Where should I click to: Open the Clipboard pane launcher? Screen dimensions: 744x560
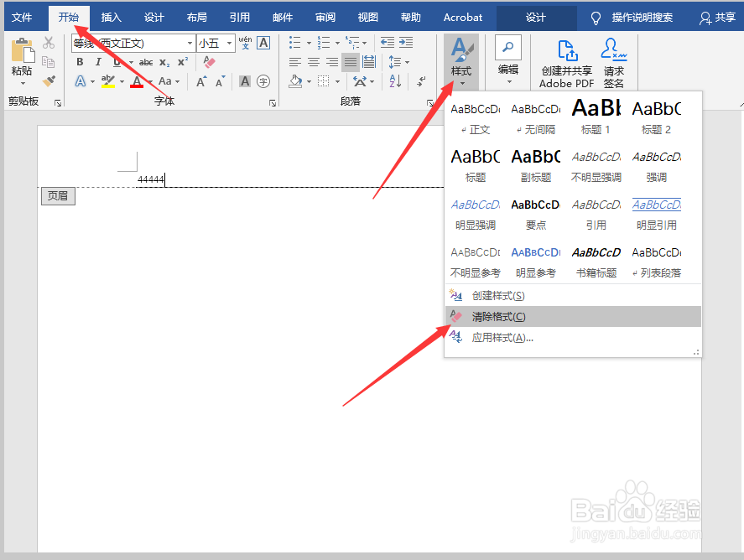[58, 103]
